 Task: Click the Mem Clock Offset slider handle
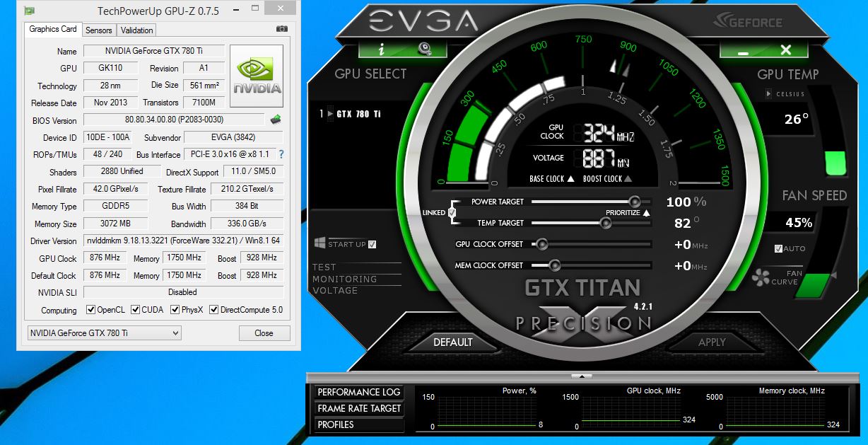point(555,265)
